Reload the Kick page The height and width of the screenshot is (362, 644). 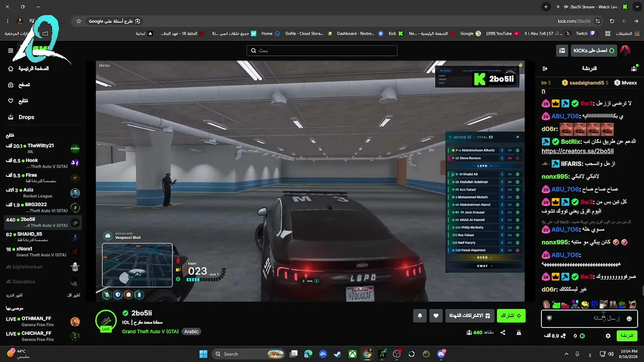click(612, 21)
